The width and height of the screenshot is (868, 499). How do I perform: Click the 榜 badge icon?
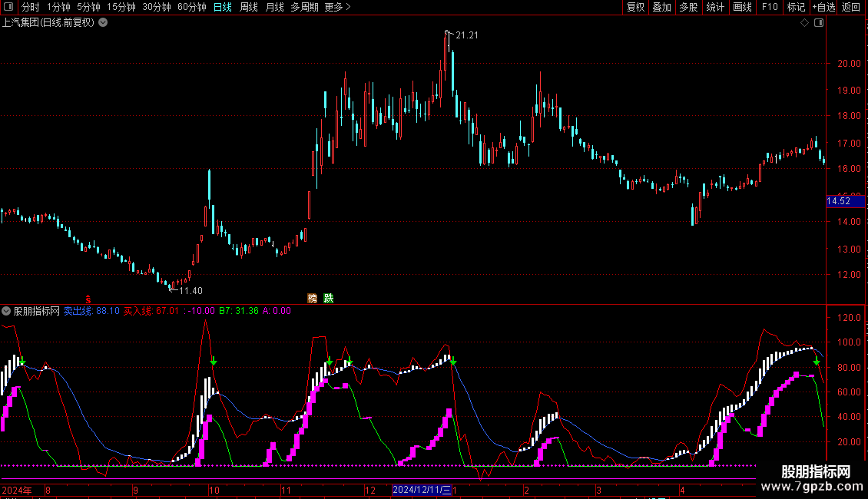(312, 298)
